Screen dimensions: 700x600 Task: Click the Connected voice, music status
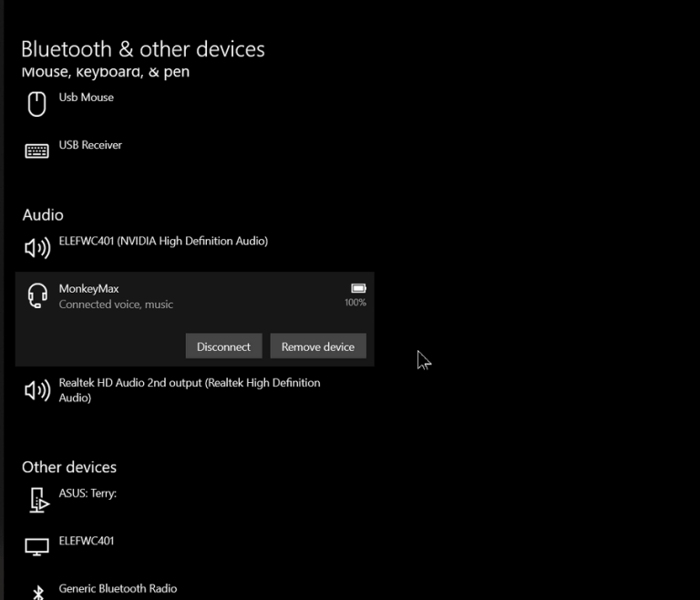tap(116, 305)
